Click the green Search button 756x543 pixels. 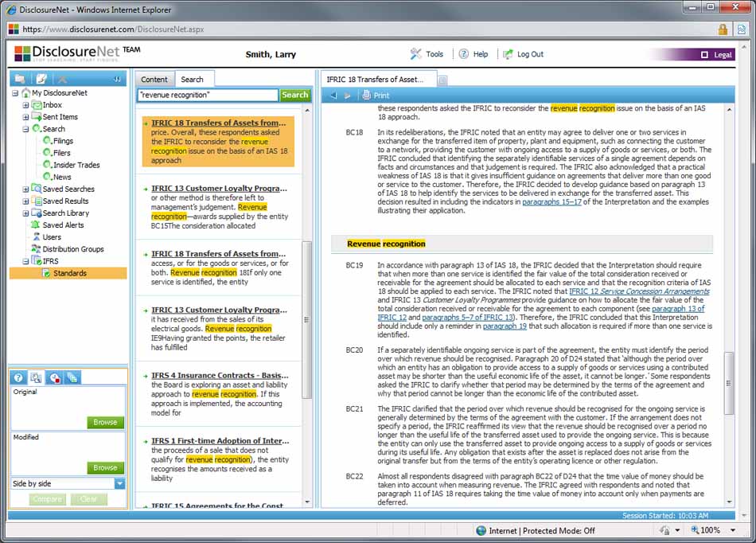click(294, 95)
